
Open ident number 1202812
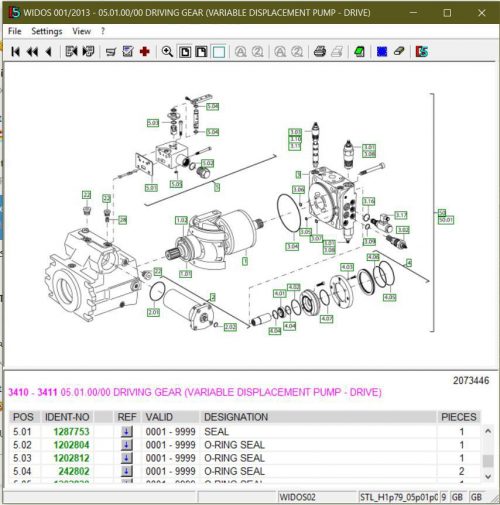point(71,458)
